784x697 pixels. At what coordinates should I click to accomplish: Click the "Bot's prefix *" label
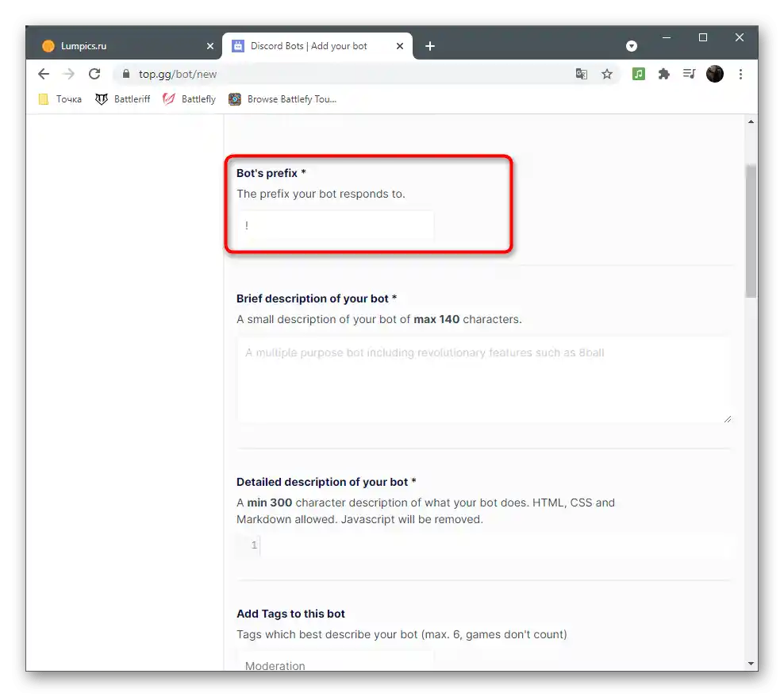point(271,173)
